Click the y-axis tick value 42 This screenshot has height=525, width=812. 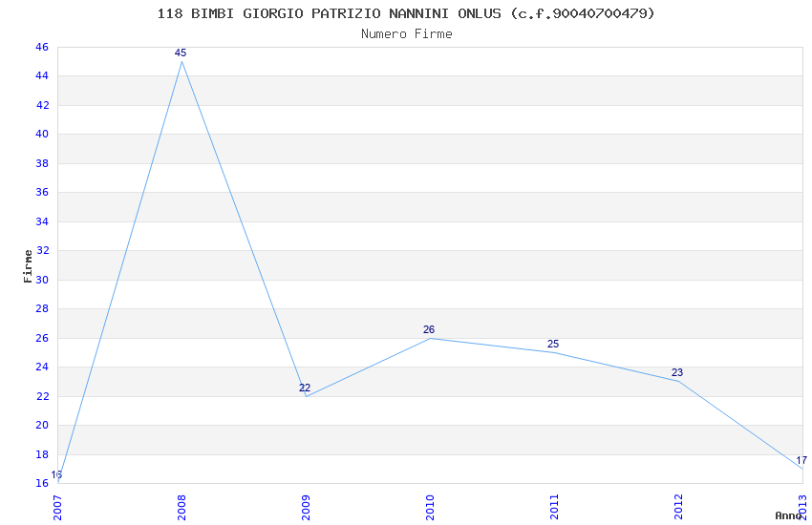click(42, 105)
